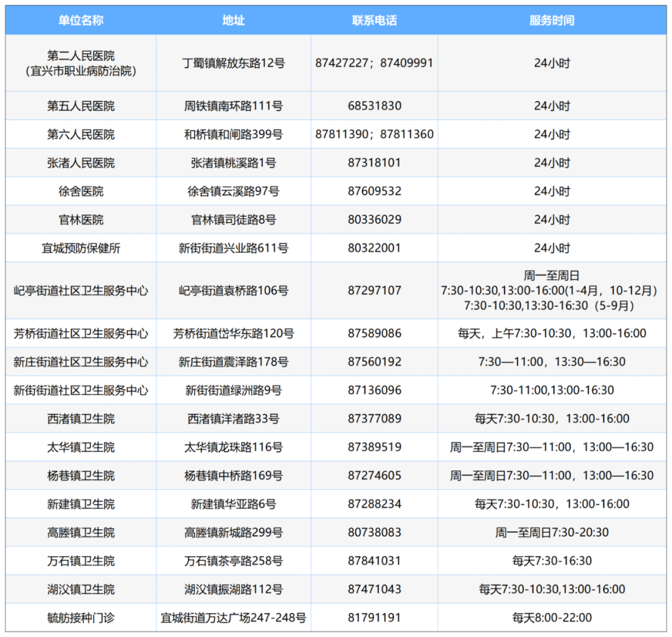Screen dimensions: 672x637
Task: Click phone number 87560192
Action: (374, 362)
